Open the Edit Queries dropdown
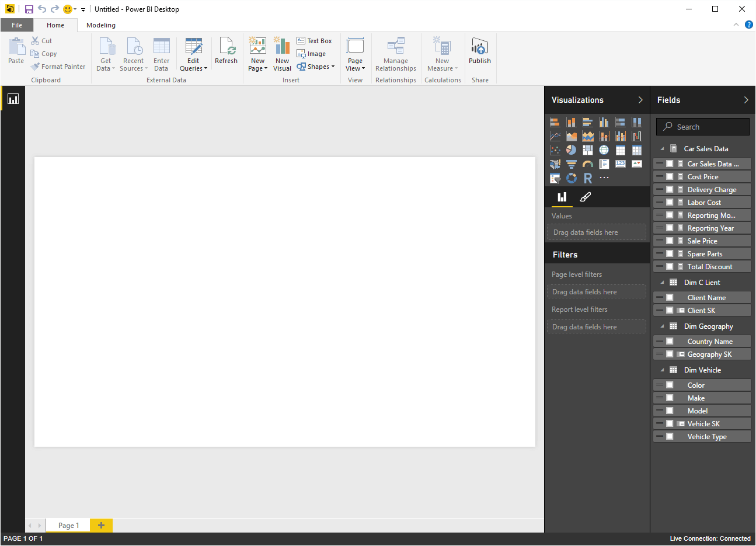The image size is (756, 546). [193, 55]
